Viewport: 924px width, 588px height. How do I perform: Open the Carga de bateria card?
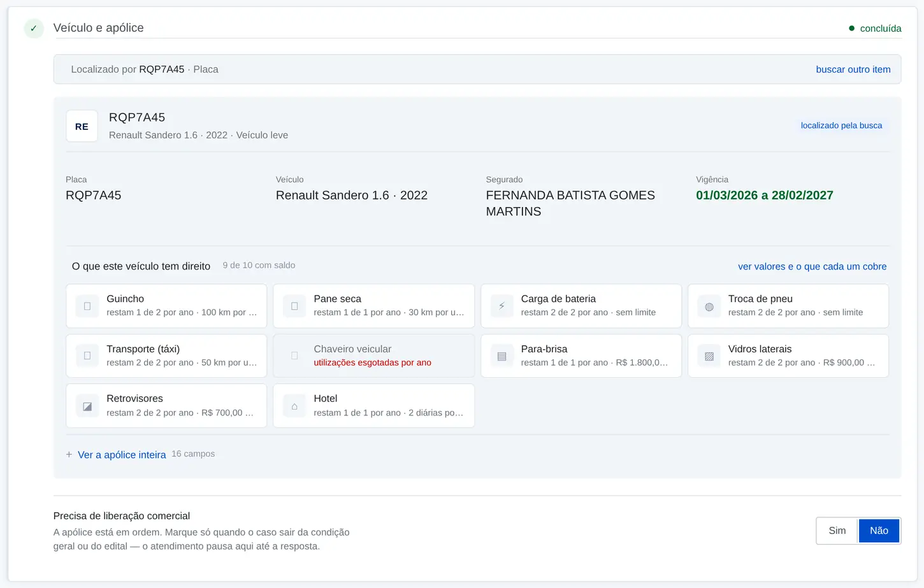(581, 306)
